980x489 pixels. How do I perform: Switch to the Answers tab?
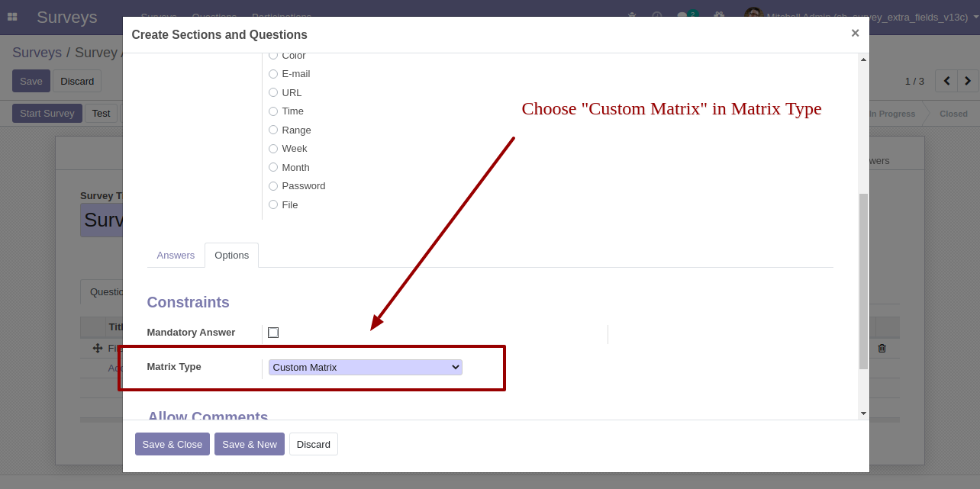(x=176, y=256)
